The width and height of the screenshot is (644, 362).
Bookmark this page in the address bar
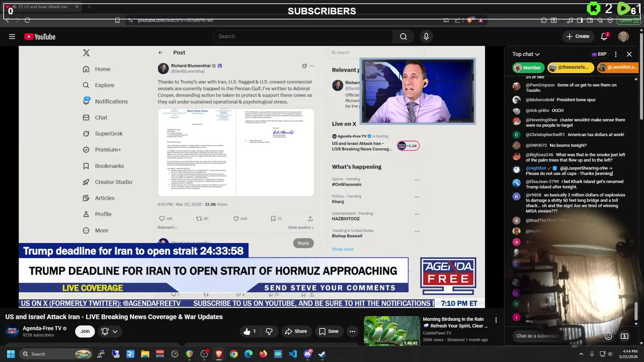117,20
